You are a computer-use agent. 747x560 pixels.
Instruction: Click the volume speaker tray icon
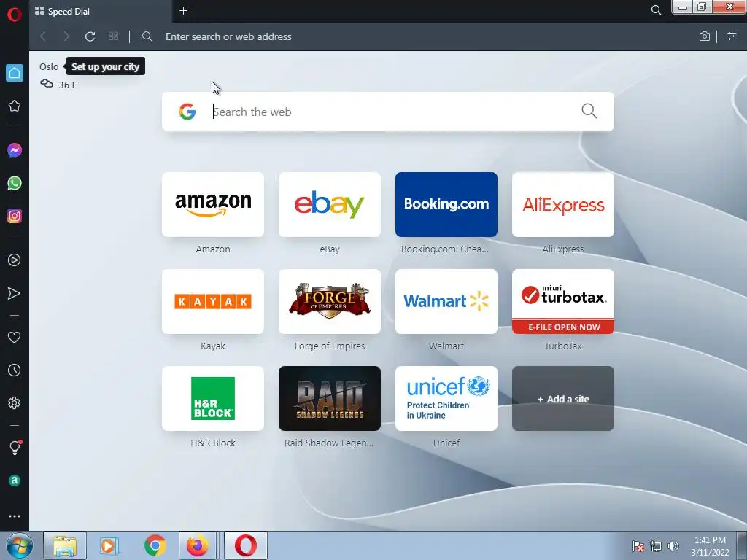pyautogui.click(x=673, y=546)
